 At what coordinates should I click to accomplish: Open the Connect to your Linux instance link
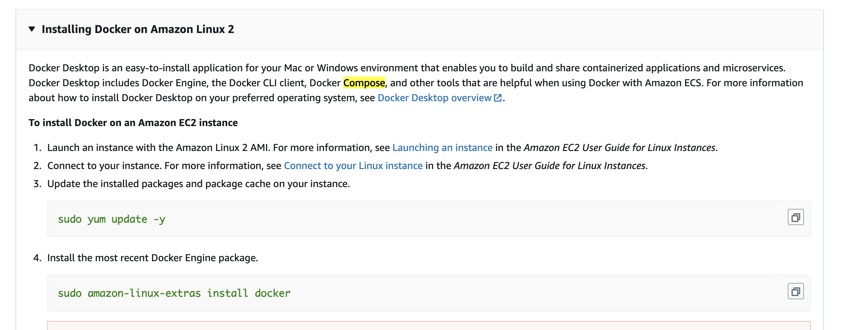tap(353, 166)
